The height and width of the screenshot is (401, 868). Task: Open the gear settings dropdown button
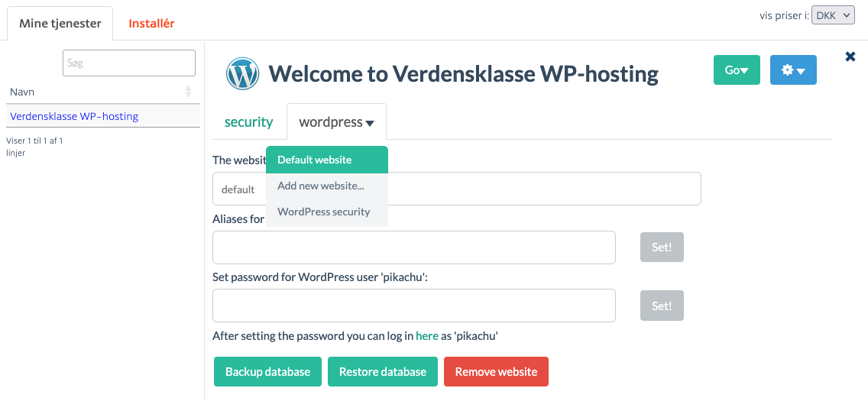pyautogui.click(x=792, y=70)
